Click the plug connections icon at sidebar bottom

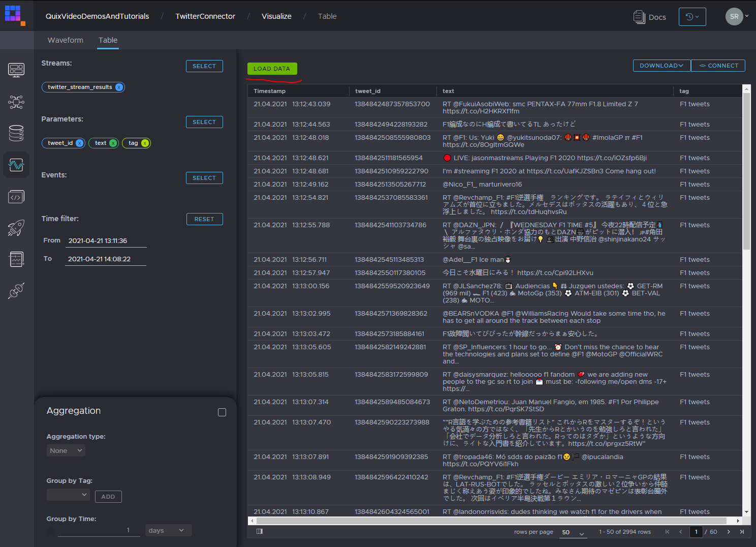click(x=16, y=290)
